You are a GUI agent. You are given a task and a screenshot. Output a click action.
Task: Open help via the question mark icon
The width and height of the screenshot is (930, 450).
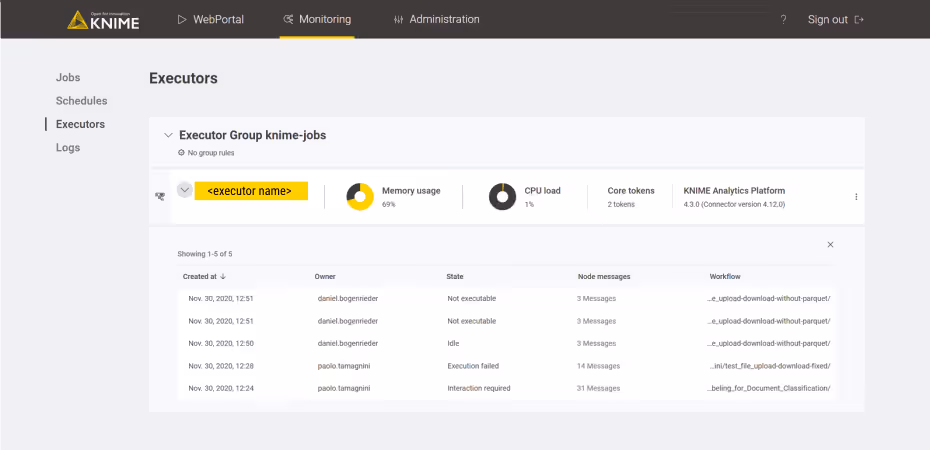784,20
